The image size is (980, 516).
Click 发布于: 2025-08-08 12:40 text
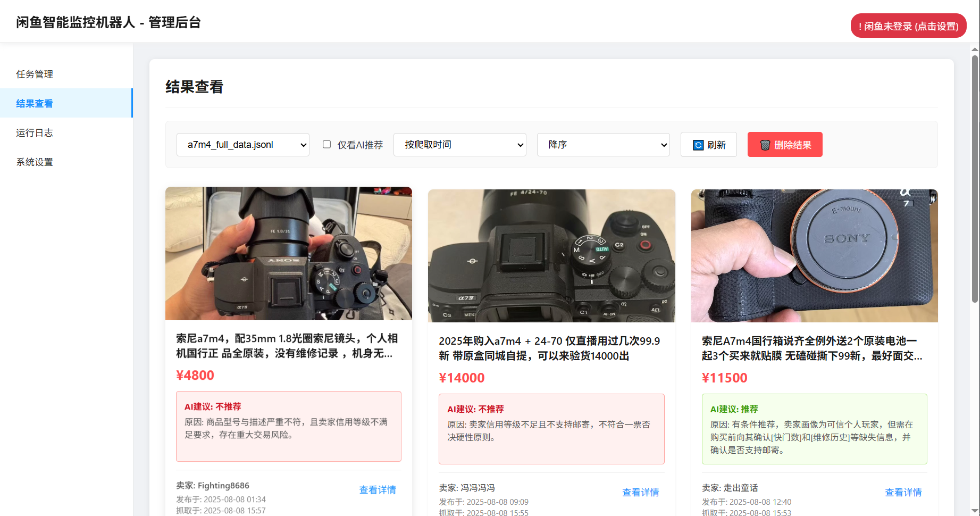747,502
